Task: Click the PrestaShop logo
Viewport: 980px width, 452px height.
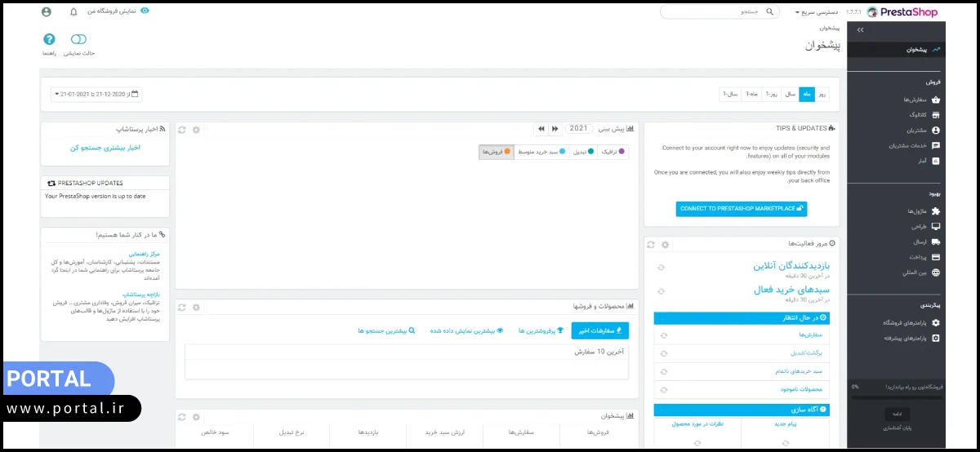Action: coord(902,12)
